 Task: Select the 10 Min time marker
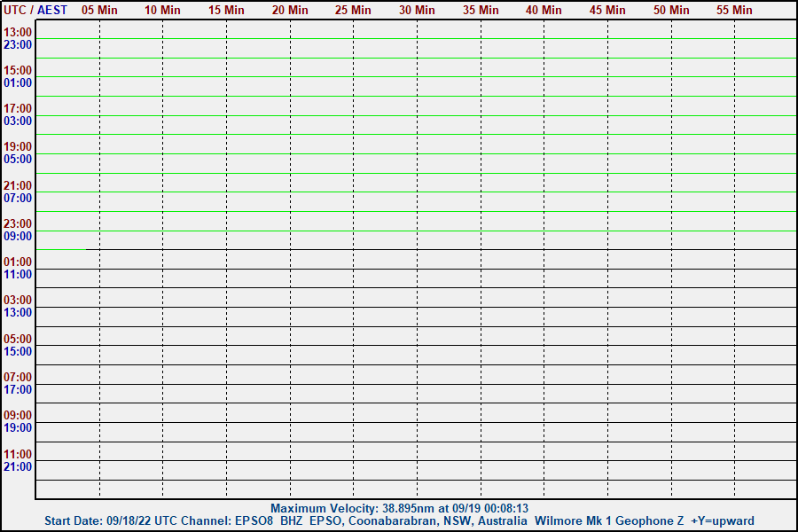[x=162, y=10]
